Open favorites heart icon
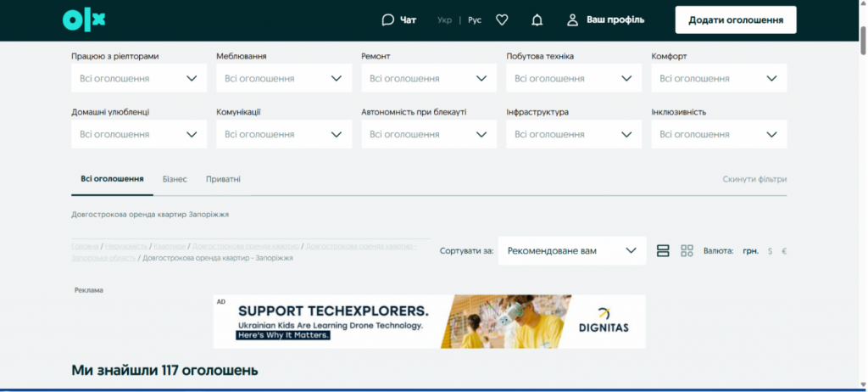Screen dimensions: 868x392 click(x=502, y=20)
